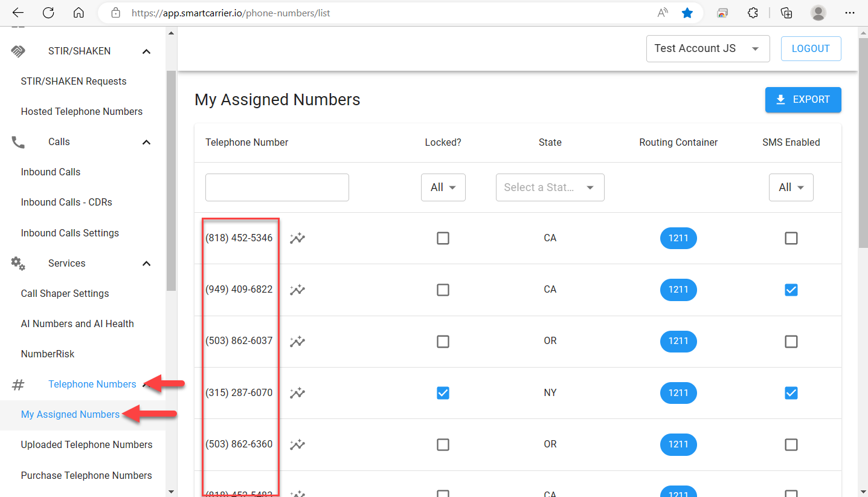Open the read aloud icon

click(x=663, y=13)
